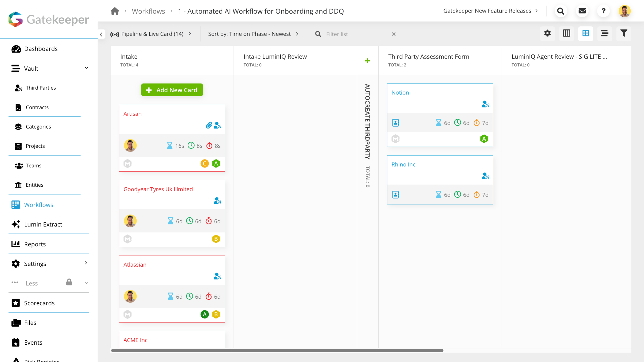Click the home breadcrumb icon
Screen dimensions: 644x362
click(x=115, y=11)
